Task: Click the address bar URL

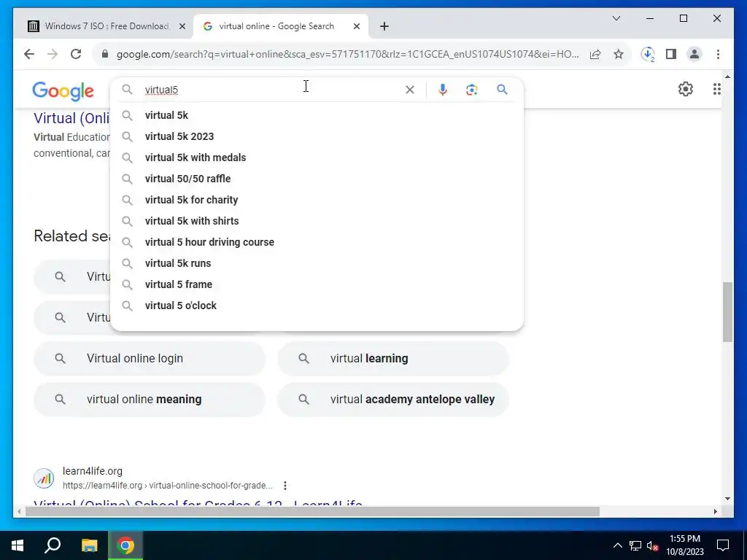Action: click(x=348, y=54)
